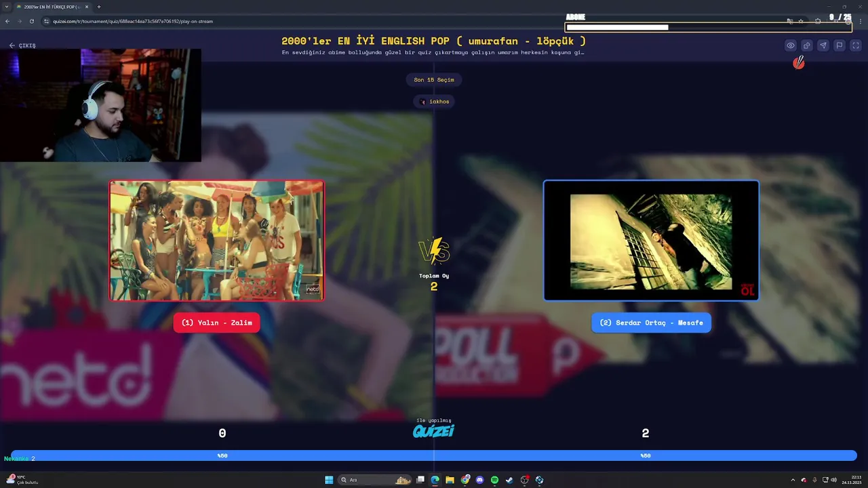Toggle fullscreen mode icon in quiz header
The image size is (868, 488).
(856, 45)
